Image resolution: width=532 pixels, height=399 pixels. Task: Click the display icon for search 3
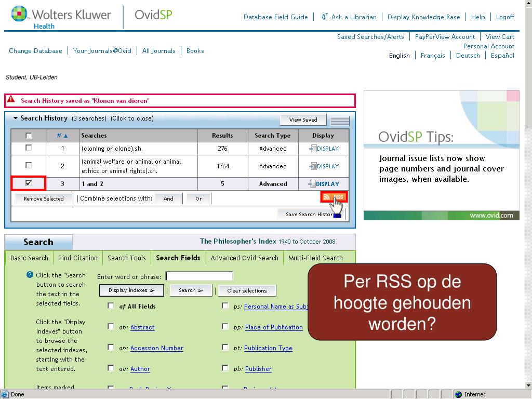[x=312, y=184]
